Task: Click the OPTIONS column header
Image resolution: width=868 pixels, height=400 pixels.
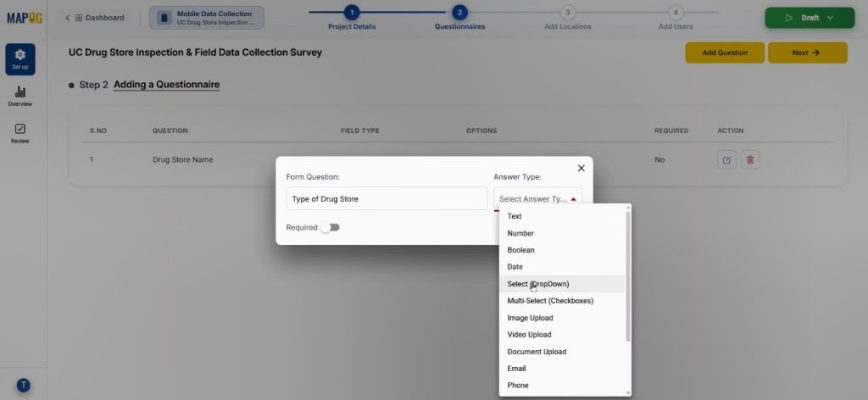Action: click(x=481, y=131)
